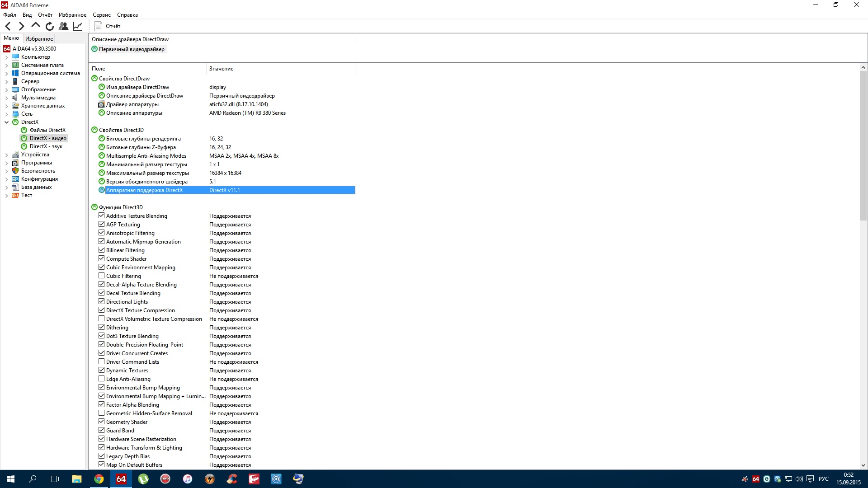Toggle the Cubic Filtering checkbox
This screenshot has height=488, width=868.
click(102, 276)
